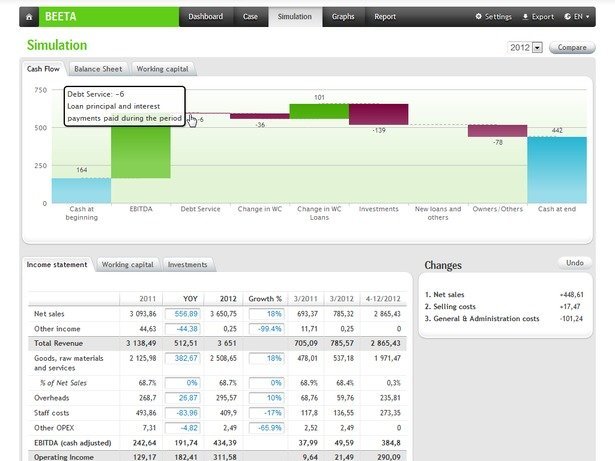Expand the 2012 year dropdown
The image size is (615, 461).
tap(537, 47)
